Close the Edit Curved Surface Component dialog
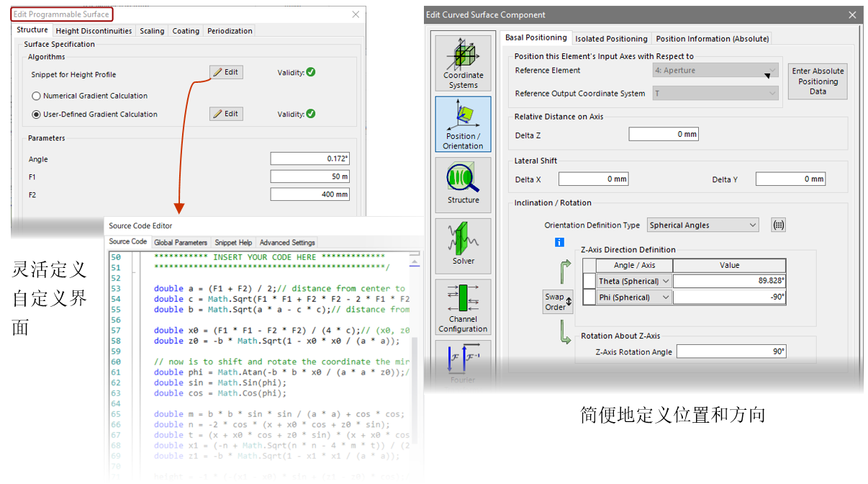Screen dimensions: 868x484 pyautogui.click(x=852, y=14)
